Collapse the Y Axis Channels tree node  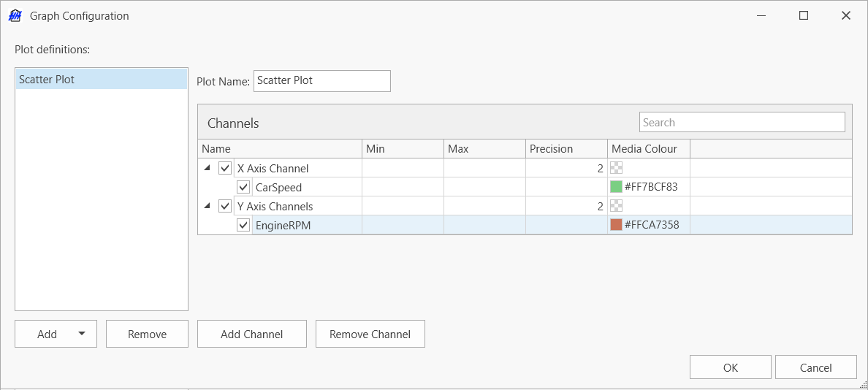pos(208,206)
